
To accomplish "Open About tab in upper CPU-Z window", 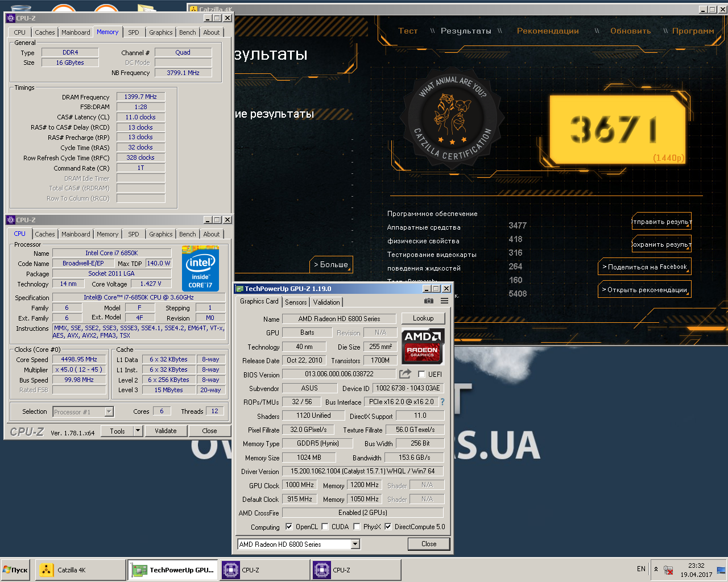I will pos(212,32).
